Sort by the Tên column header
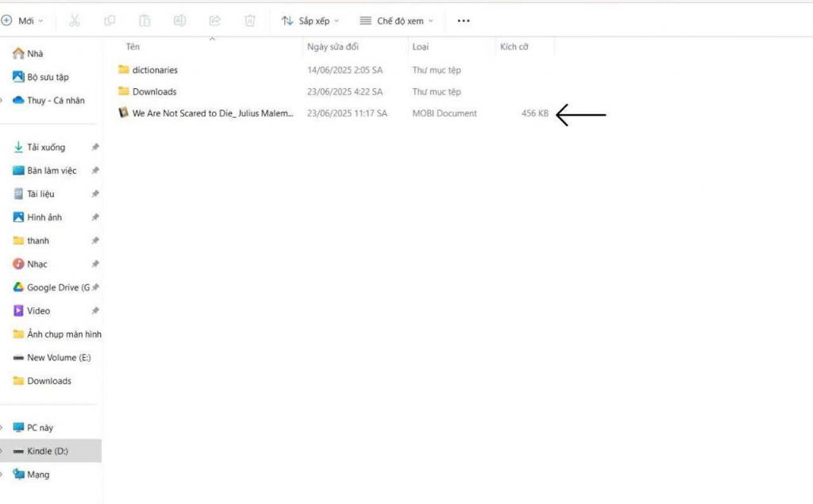The image size is (813, 504). (133, 47)
